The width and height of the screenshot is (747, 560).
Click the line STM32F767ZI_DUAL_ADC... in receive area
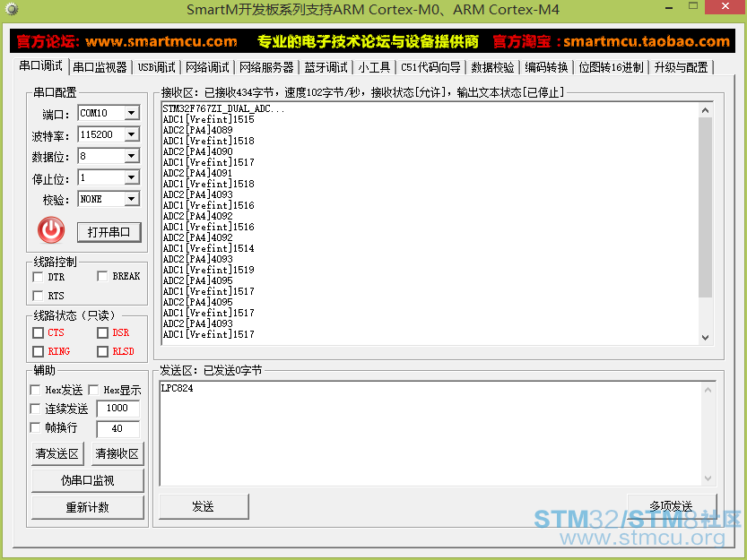pos(223,108)
